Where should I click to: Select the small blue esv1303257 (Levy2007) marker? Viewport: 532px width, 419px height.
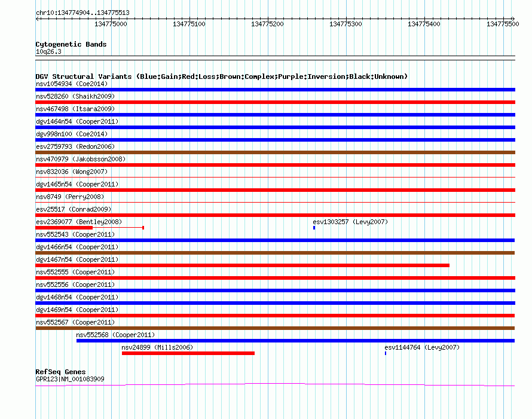coord(314,228)
